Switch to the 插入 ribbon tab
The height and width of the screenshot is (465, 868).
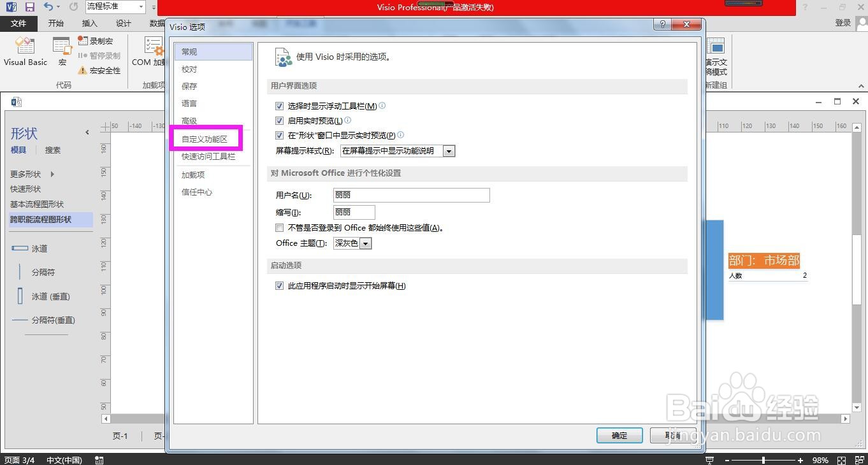(90, 23)
